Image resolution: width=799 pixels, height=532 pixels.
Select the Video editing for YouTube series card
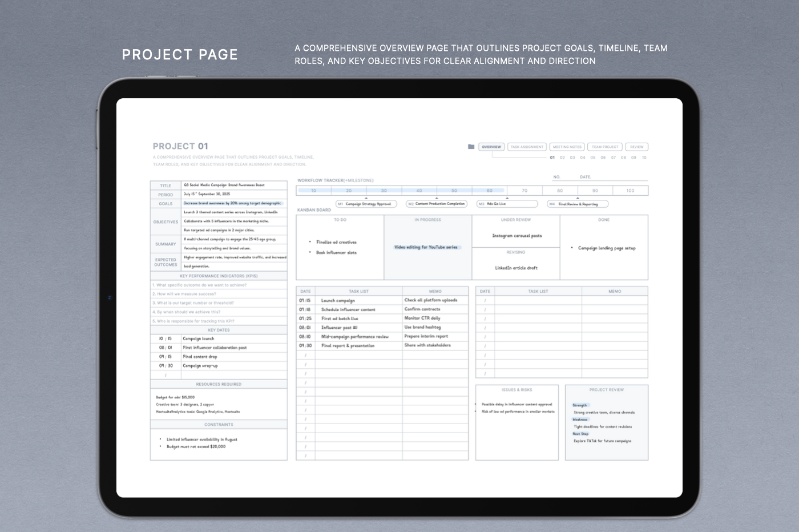tap(426, 247)
